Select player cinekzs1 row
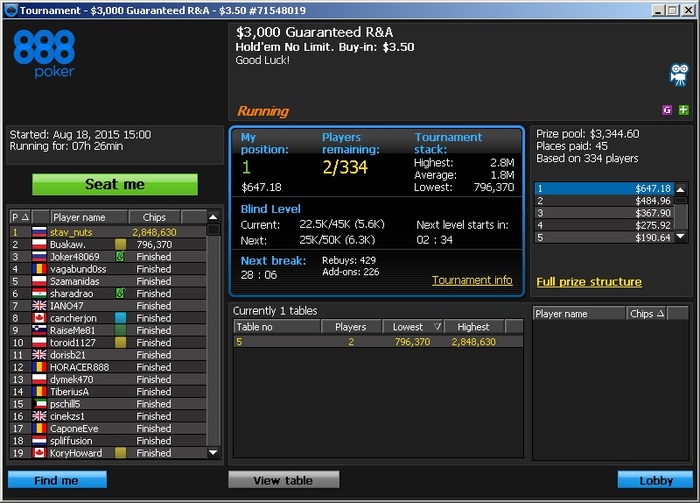 (108, 416)
